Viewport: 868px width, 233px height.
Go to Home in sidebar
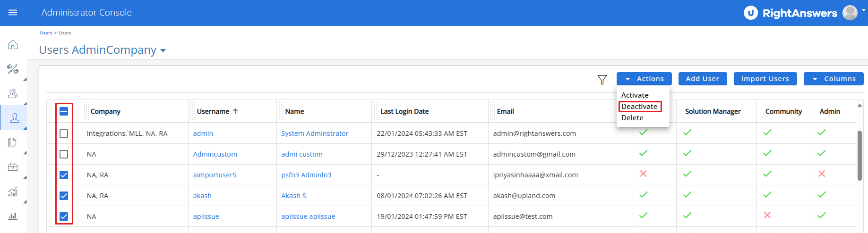point(13,45)
